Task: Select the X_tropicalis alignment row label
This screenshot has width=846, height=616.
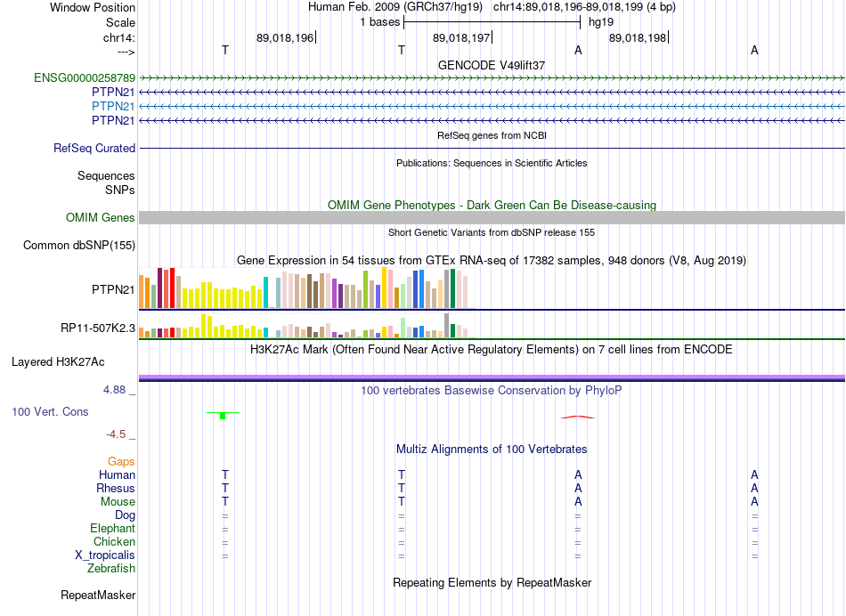Action: point(105,555)
